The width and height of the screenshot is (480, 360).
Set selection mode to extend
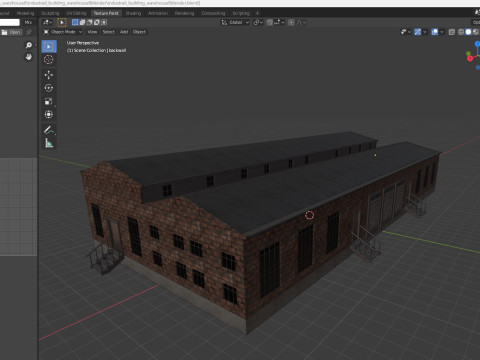[x=82, y=22]
